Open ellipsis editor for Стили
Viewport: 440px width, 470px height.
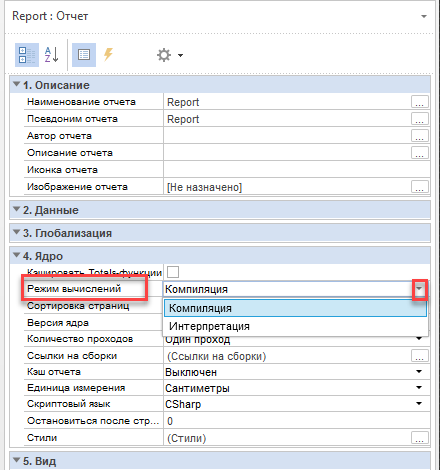[x=419, y=437]
